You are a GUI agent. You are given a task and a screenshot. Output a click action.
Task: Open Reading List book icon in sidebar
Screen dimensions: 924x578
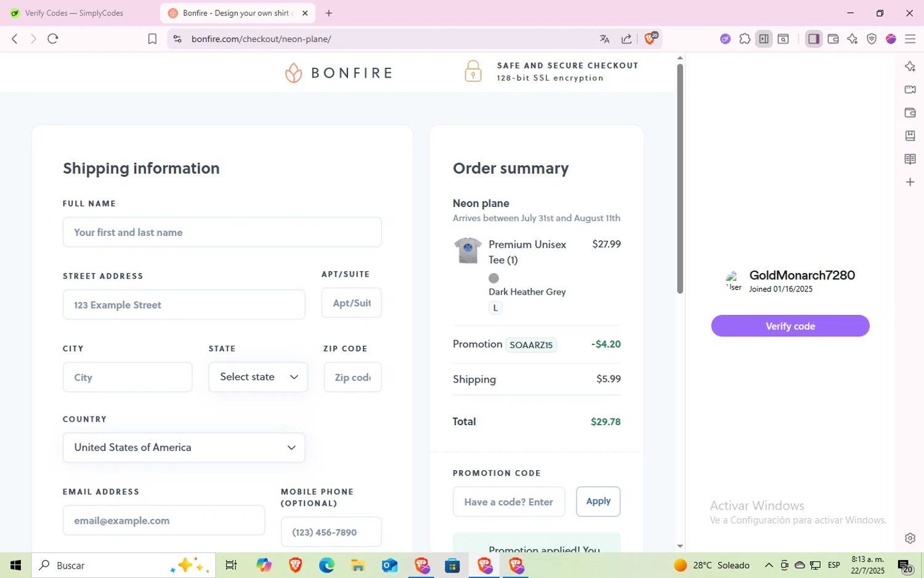tap(910, 159)
